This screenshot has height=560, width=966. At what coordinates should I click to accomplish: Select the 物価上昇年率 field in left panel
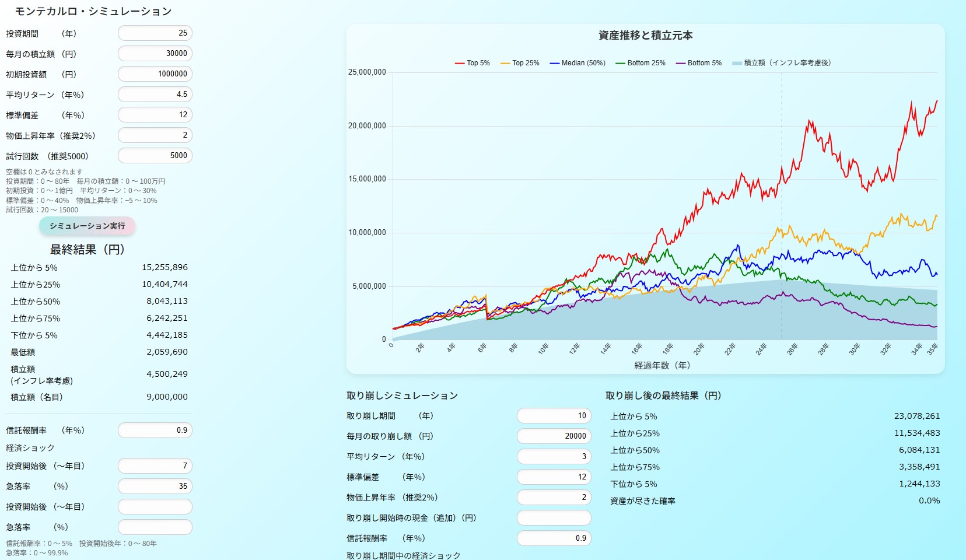[155, 135]
